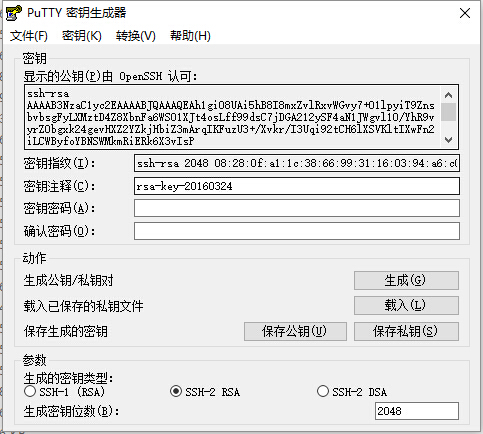Screen dimensions: 483x434
Task: Open the 转换(V) menu
Action: [136, 36]
